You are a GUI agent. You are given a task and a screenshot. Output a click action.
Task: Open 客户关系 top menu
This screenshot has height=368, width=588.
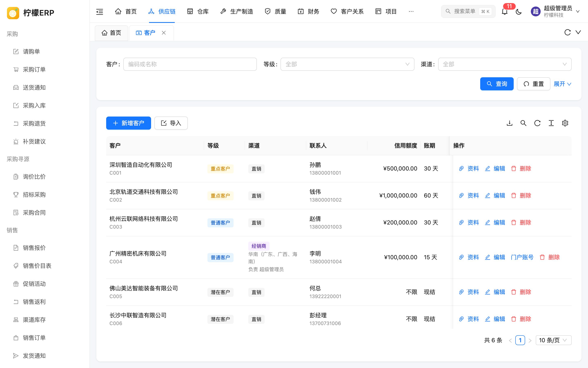tap(347, 11)
